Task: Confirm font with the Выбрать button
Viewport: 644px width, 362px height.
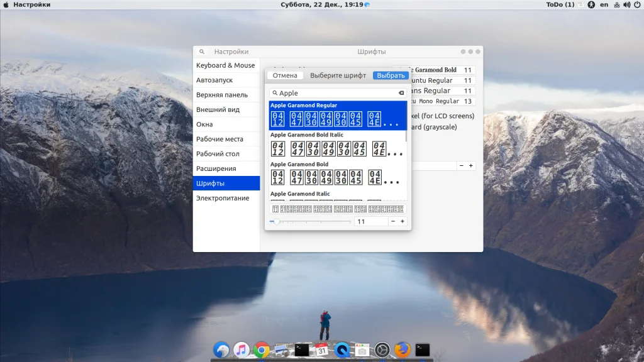Action: (391, 75)
